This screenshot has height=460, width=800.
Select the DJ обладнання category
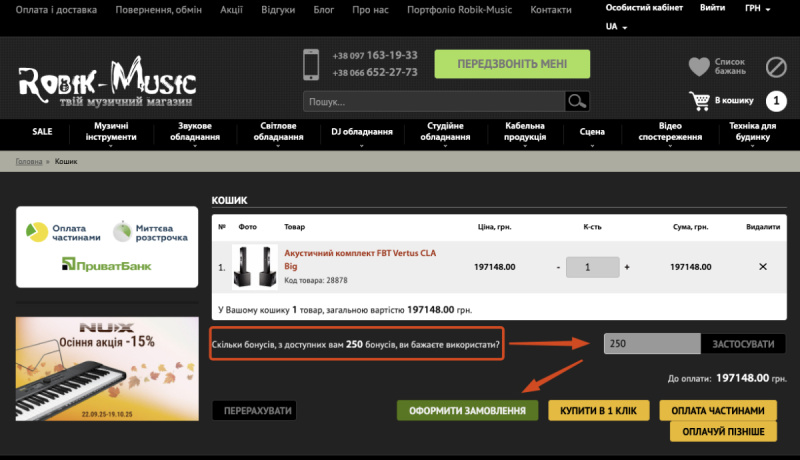[x=362, y=132]
